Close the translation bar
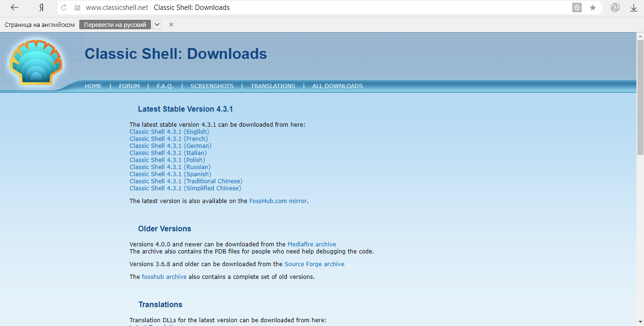644x326 pixels. click(171, 24)
